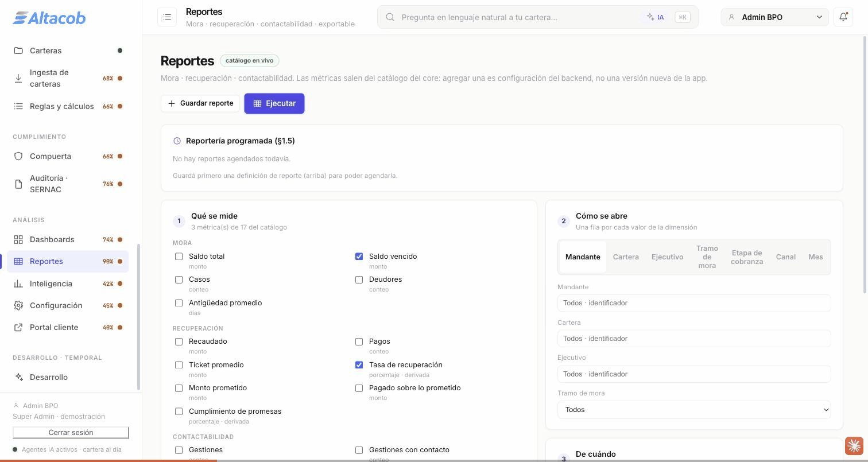Check the Deudores metric
The image size is (868, 462).
(359, 279)
